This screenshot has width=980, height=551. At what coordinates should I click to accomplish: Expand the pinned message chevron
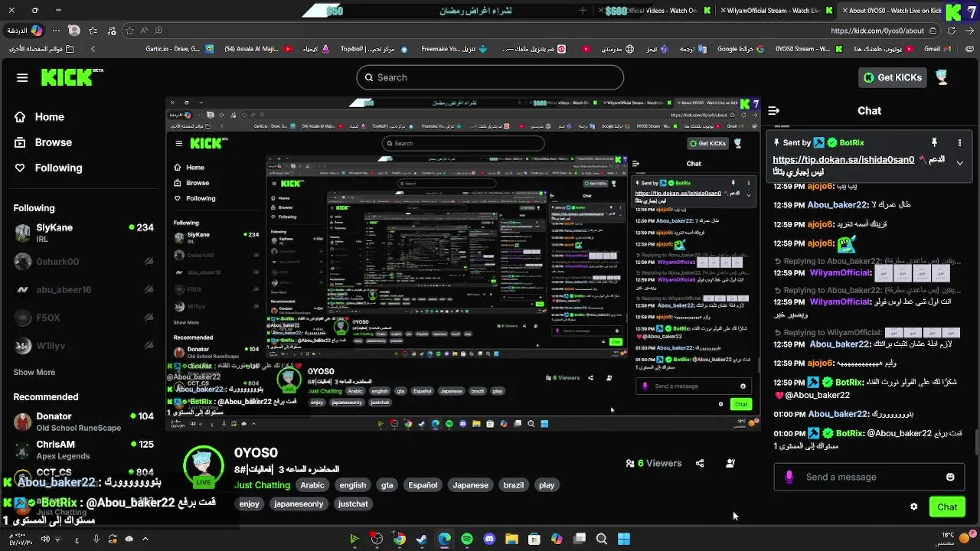tap(959, 162)
